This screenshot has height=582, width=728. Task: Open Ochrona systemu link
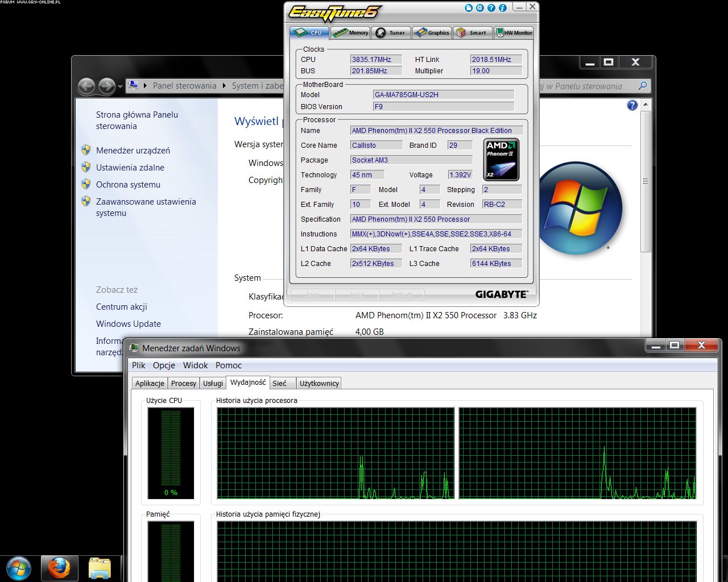(128, 185)
